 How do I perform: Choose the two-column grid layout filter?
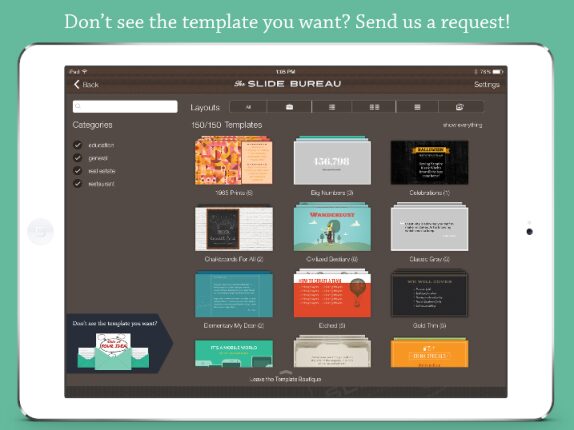(x=374, y=107)
